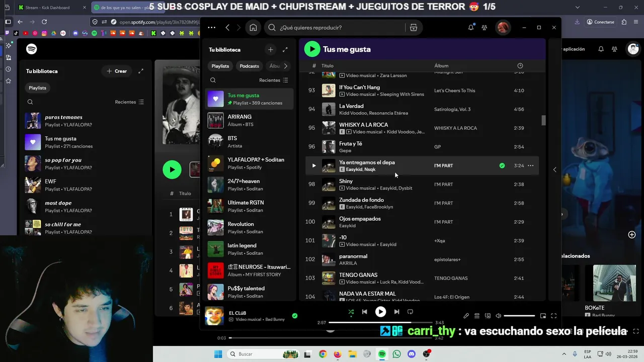Open Discord from the taskbar
The image size is (644, 362).
point(412,354)
